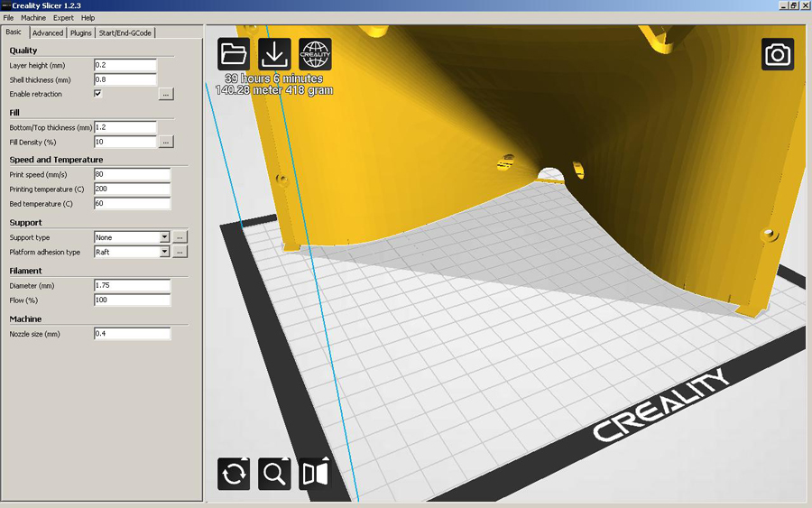Close the Creality Slicer window

806,5
